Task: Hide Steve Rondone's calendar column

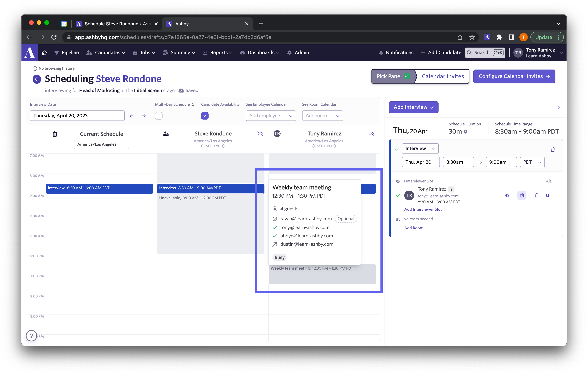Action: [x=260, y=134]
